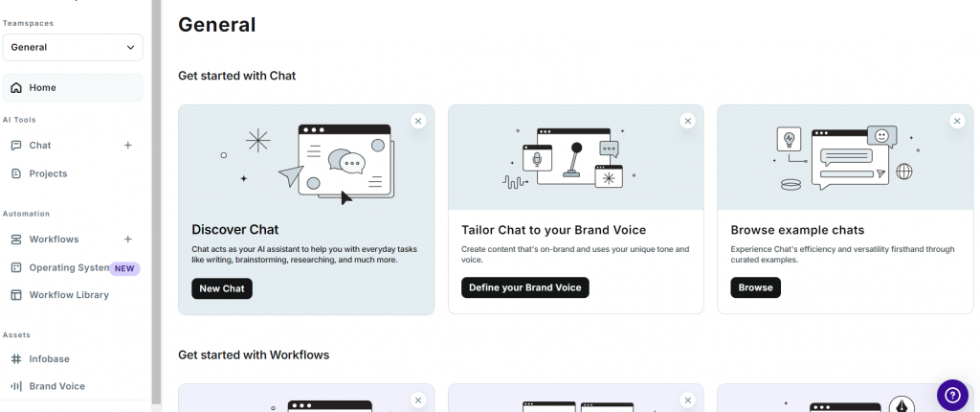
Task: Open Chat from the sidebar icon
Action: pos(16,146)
